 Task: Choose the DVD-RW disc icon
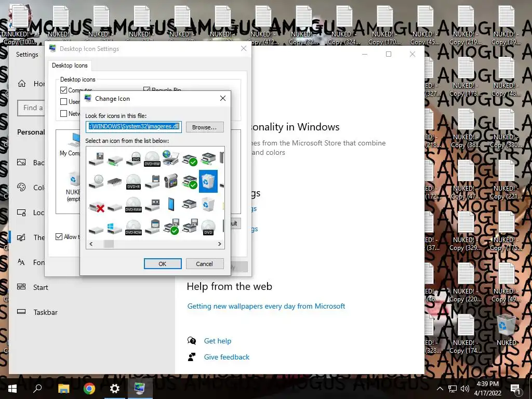click(x=152, y=158)
